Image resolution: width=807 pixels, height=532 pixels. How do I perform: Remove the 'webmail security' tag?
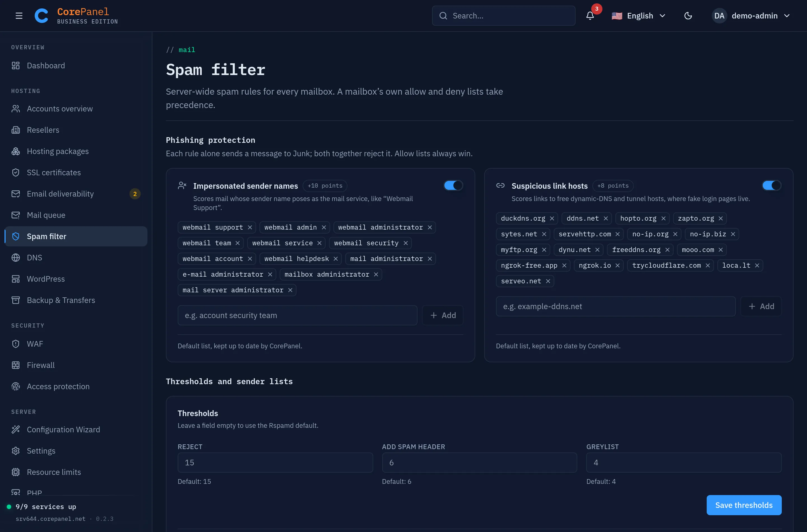(406, 243)
